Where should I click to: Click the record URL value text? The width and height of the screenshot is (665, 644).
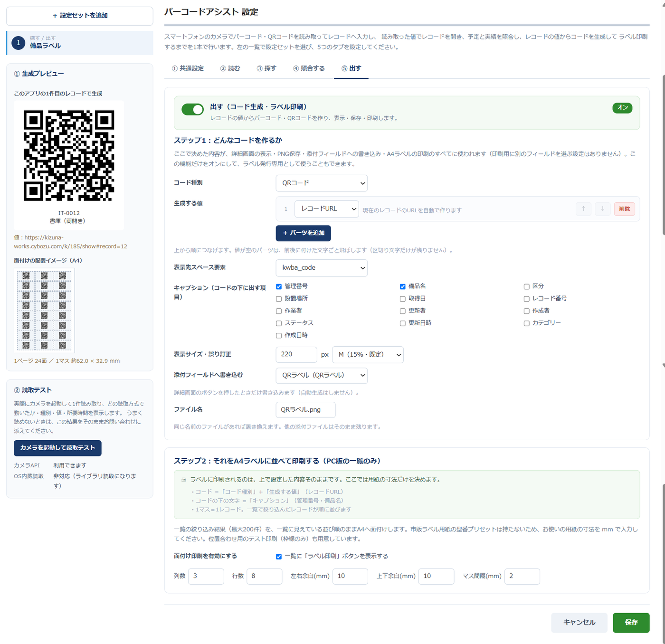(x=70, y=242)
